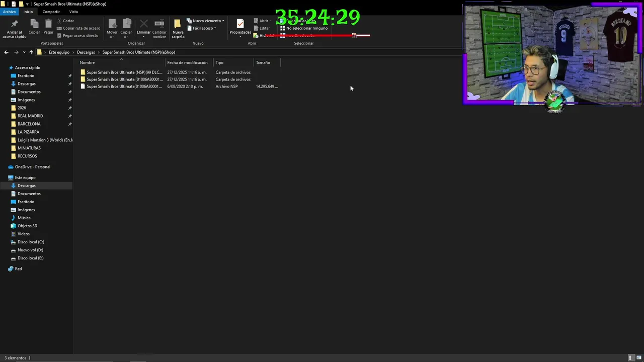Click title bar new folder quick icon
The height and width of the screenshot is (362, 644).
click(x=21, y=4)
